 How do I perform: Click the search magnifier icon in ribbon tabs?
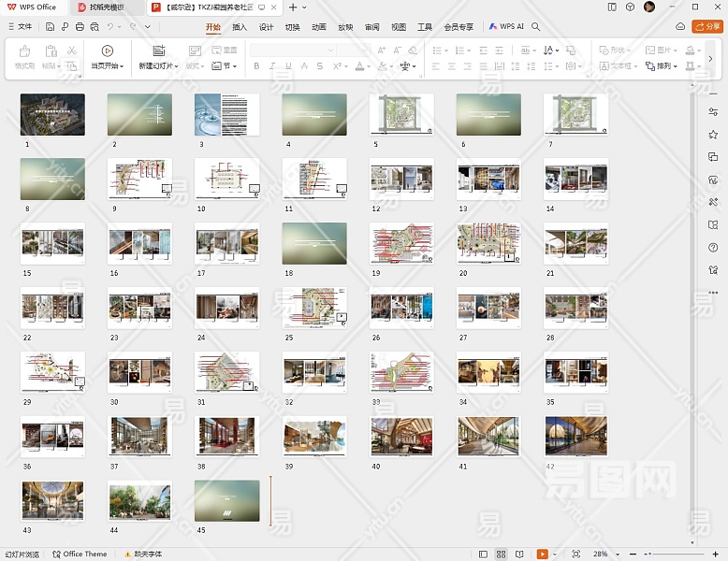536,27
